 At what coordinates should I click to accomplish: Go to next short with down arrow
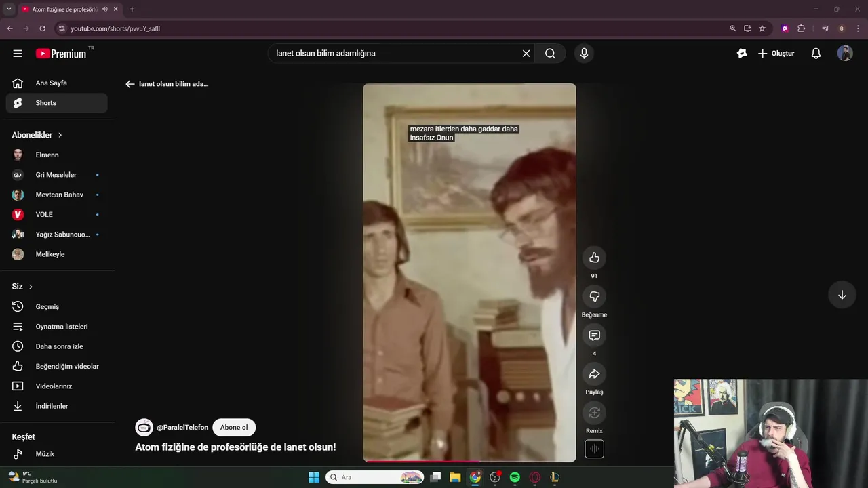click(x=842, y=295)
